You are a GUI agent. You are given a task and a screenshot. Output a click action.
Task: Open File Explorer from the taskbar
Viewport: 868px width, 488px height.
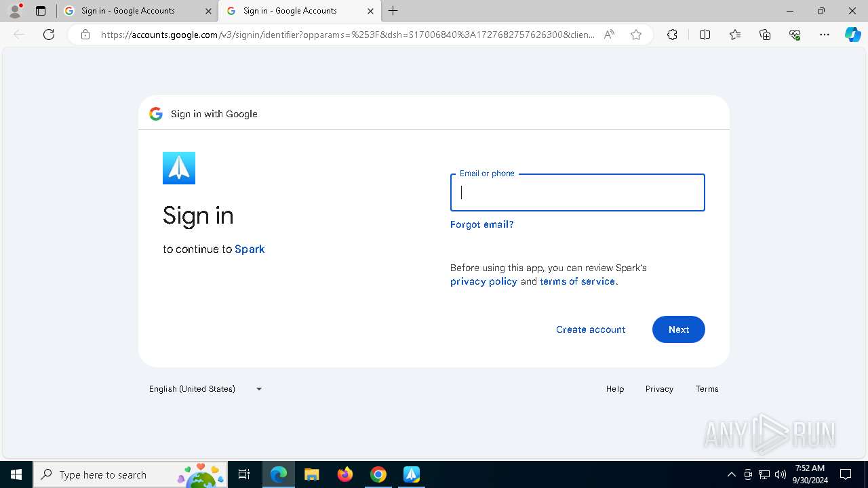(312, 474)
